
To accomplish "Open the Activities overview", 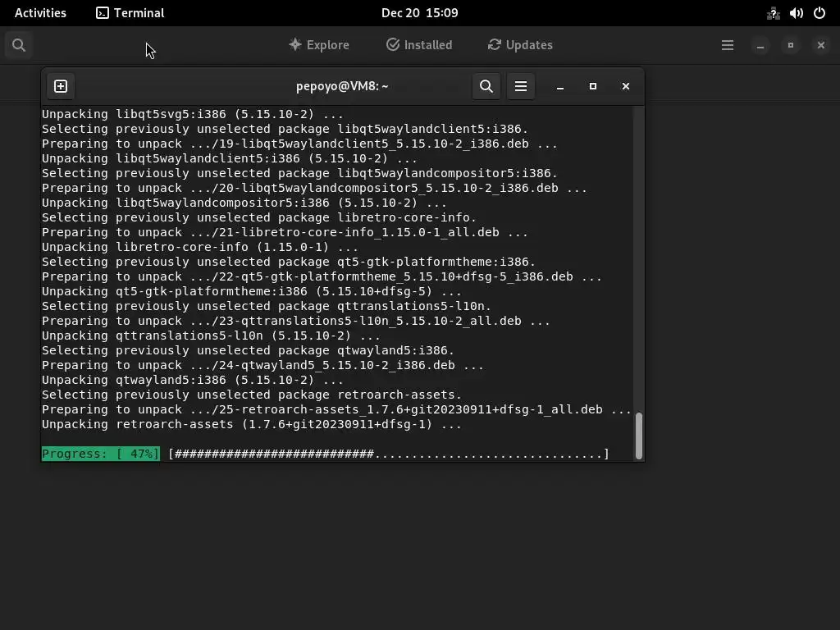I will 40,13.
